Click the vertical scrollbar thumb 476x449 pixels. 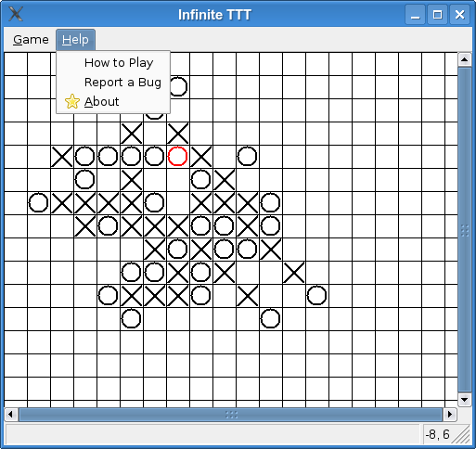pyautogui.click(x=464, y=230)
